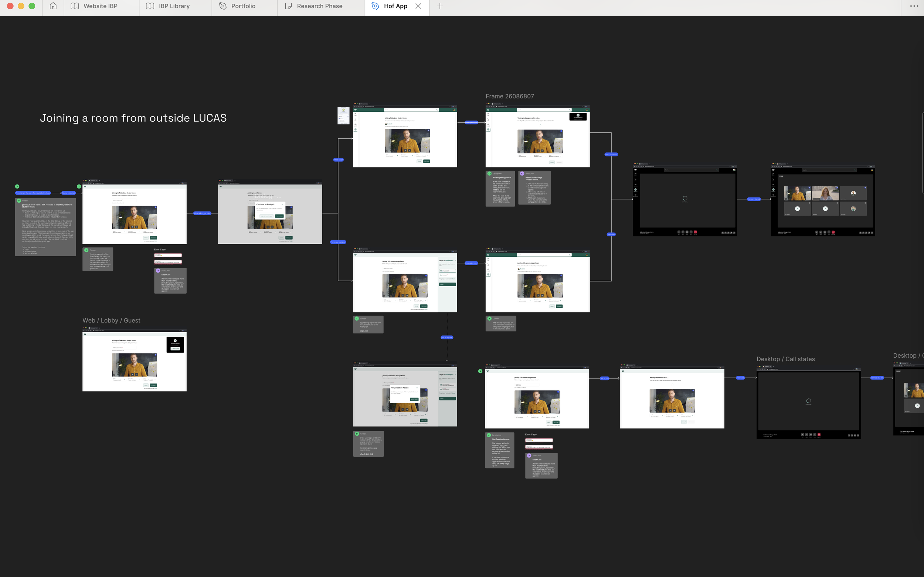Select the 'Join as a guest' flow label
This screenshot has width=924, height=577.
coord(447,337)
